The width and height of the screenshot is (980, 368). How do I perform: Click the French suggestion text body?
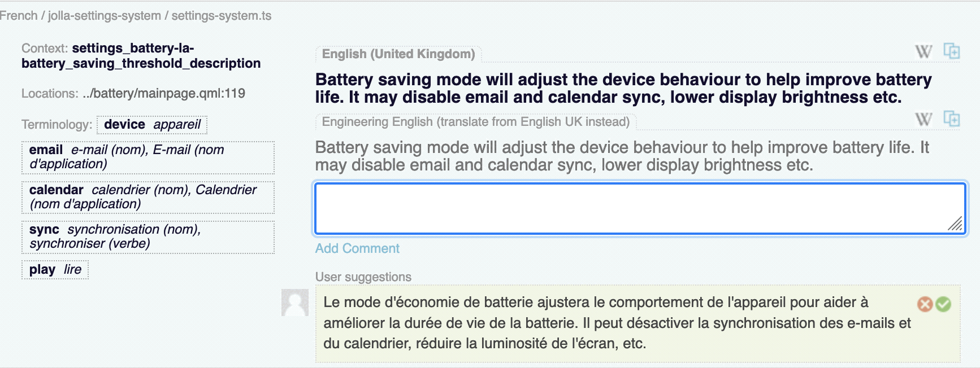(x=616, y=323)
